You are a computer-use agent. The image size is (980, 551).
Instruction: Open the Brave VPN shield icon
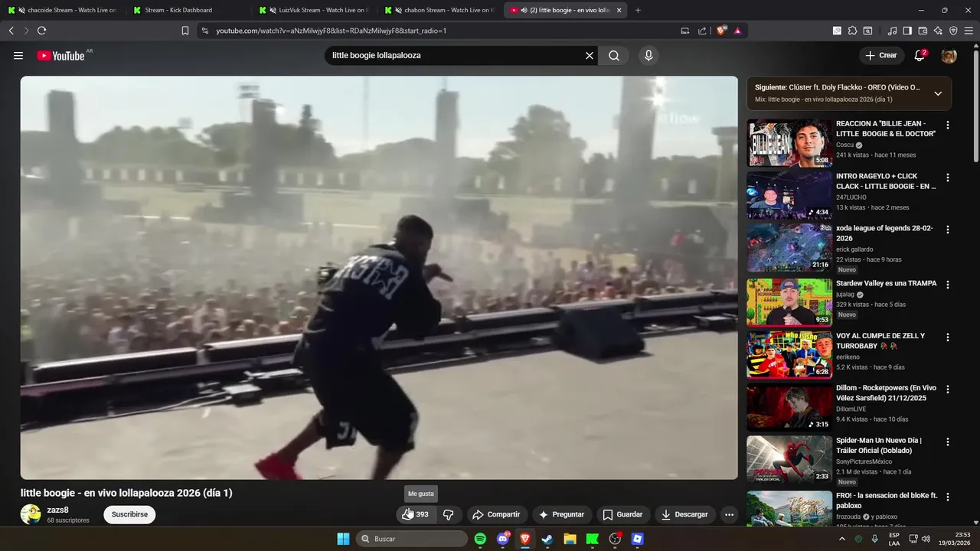pos(953,31)
